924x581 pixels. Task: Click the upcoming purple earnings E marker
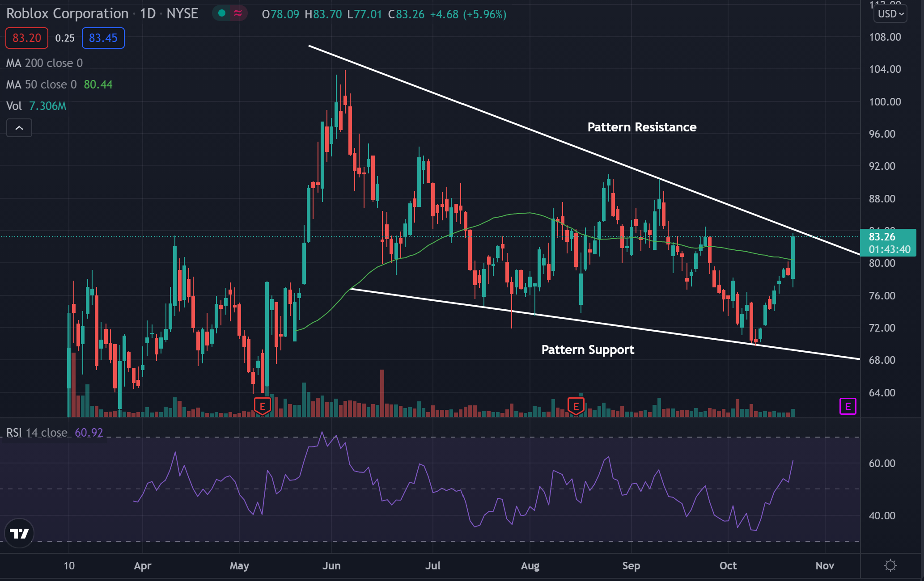click(848, 406)
